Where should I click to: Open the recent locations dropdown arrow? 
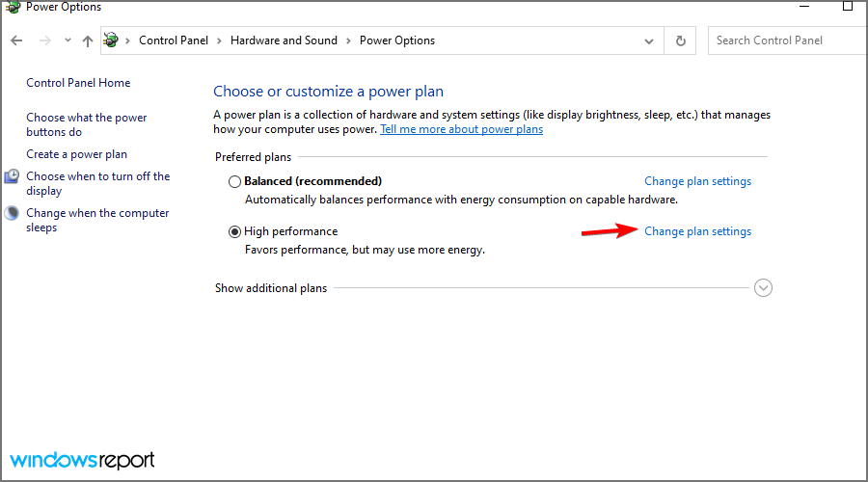tap(67, 40)
